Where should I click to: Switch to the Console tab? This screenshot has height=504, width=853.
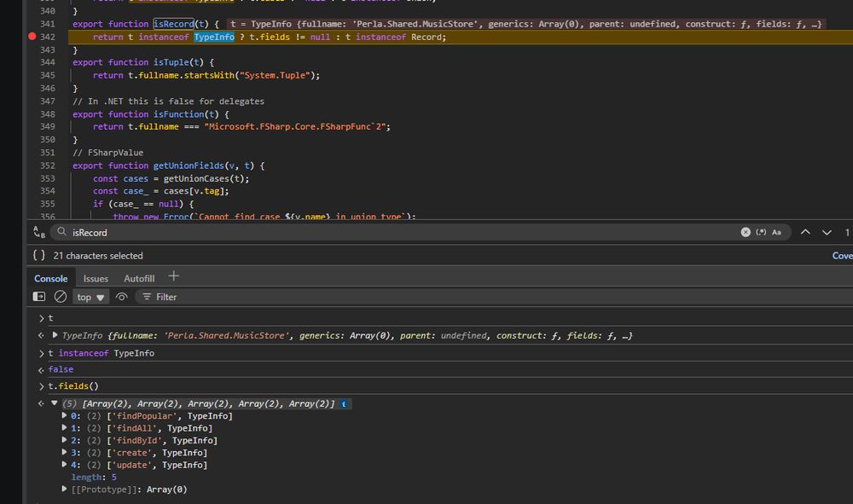51,278
